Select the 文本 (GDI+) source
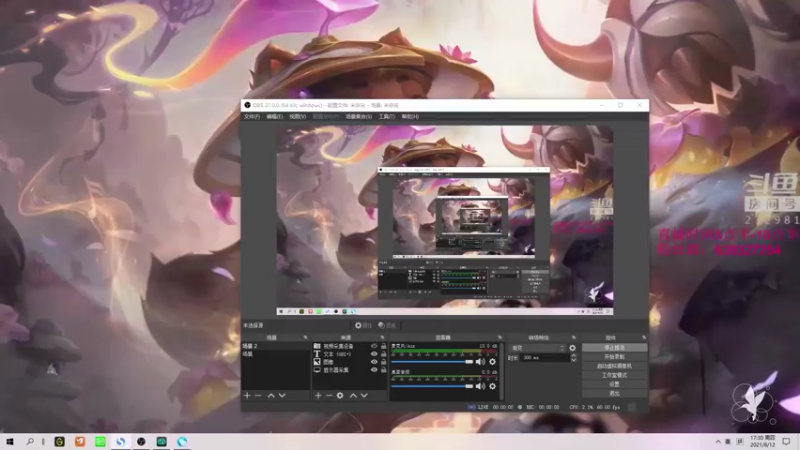The width and height of the screenshot is (800, 450). pos(337,354)
